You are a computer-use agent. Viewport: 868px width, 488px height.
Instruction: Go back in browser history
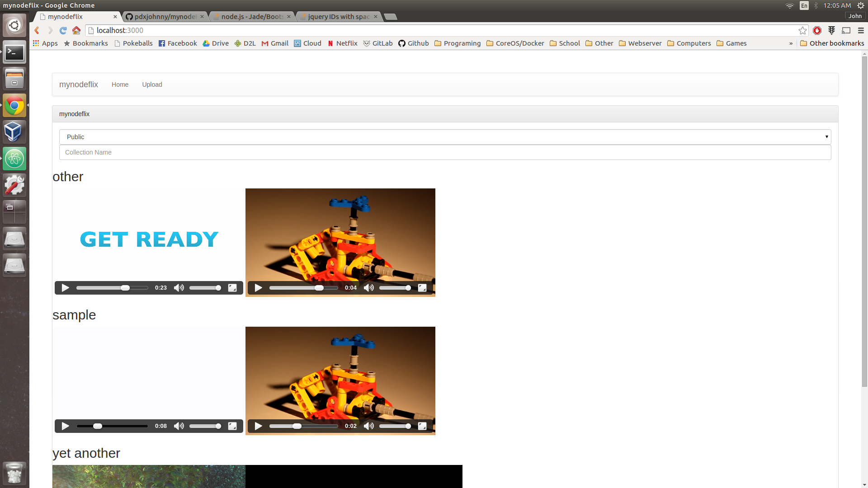coord(37,30)
